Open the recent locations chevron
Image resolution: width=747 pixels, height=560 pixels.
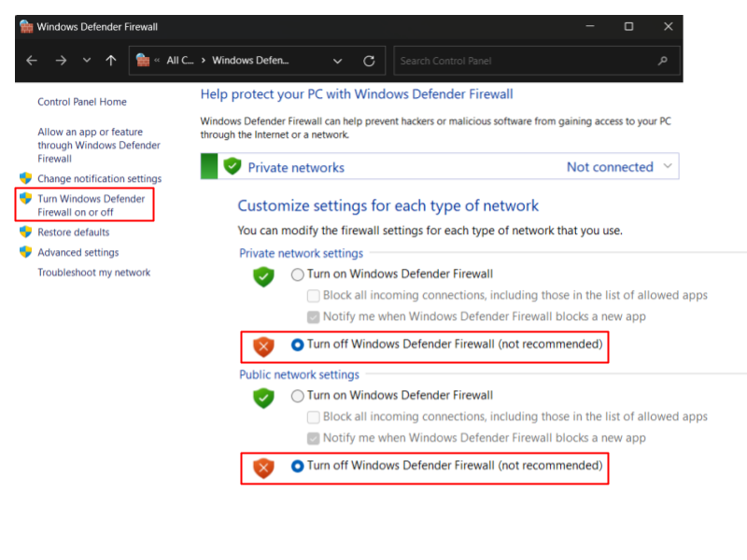86,61
